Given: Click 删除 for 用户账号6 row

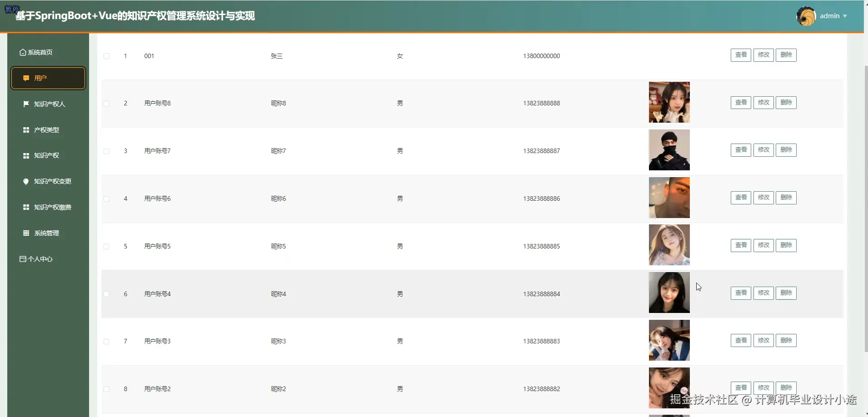Looking at the screenshot, I should [786, 198].
